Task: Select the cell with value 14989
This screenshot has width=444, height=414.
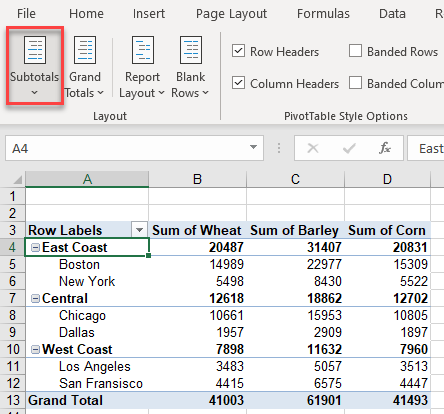Action: click(197, 264)
